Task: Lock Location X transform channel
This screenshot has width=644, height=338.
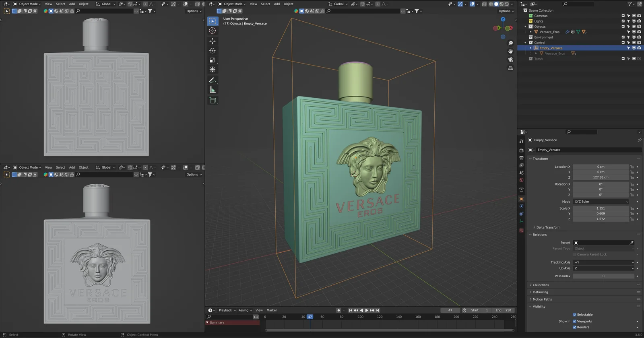Action: (632, 167)
